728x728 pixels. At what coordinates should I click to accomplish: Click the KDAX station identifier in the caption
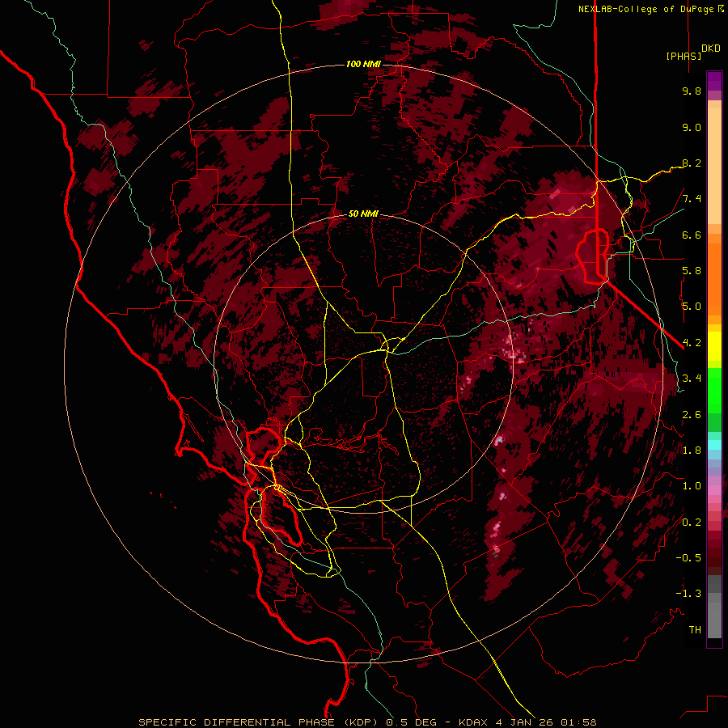473,722
